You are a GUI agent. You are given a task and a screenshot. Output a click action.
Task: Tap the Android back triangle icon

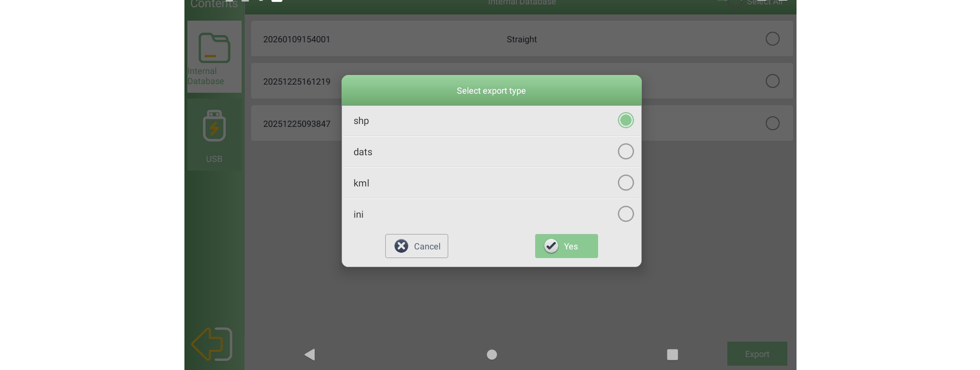pyautogui.click(x=309, y=354)
